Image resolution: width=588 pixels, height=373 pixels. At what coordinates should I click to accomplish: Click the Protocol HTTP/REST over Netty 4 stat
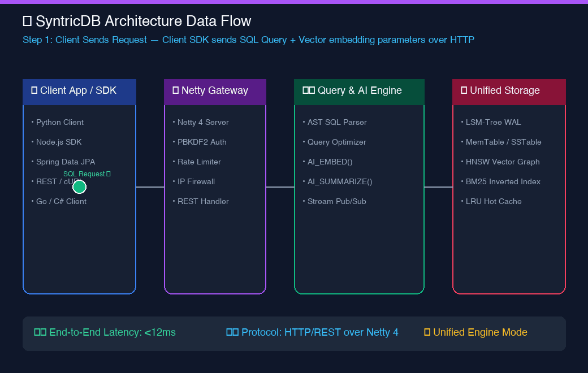[x=312, y=332]
